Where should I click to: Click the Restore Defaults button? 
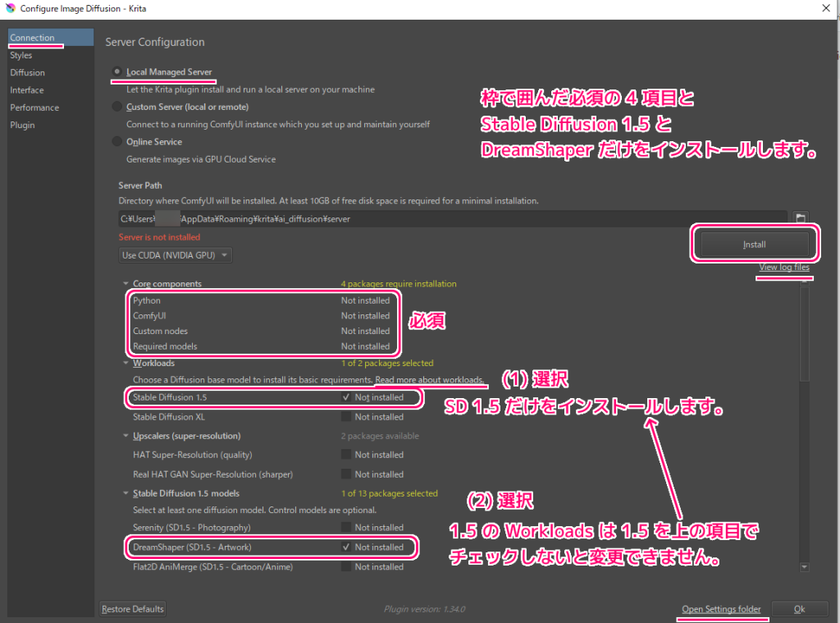pos(132,609)
